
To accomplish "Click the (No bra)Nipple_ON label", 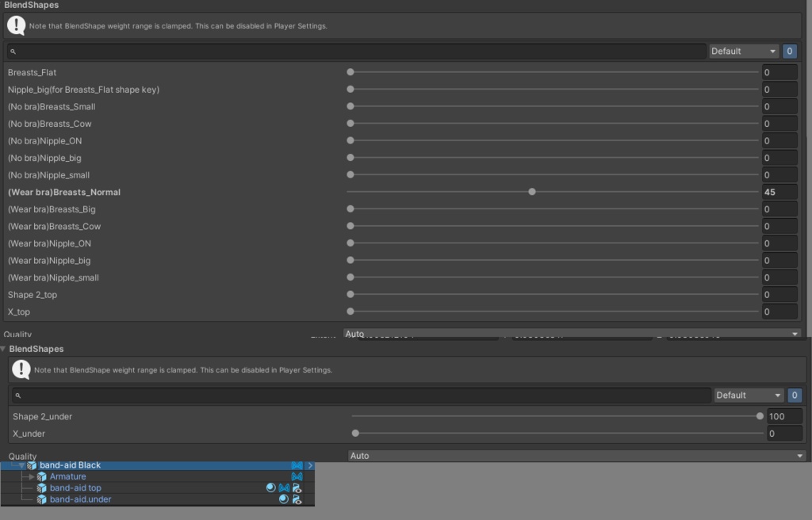I will click(44, 141).
